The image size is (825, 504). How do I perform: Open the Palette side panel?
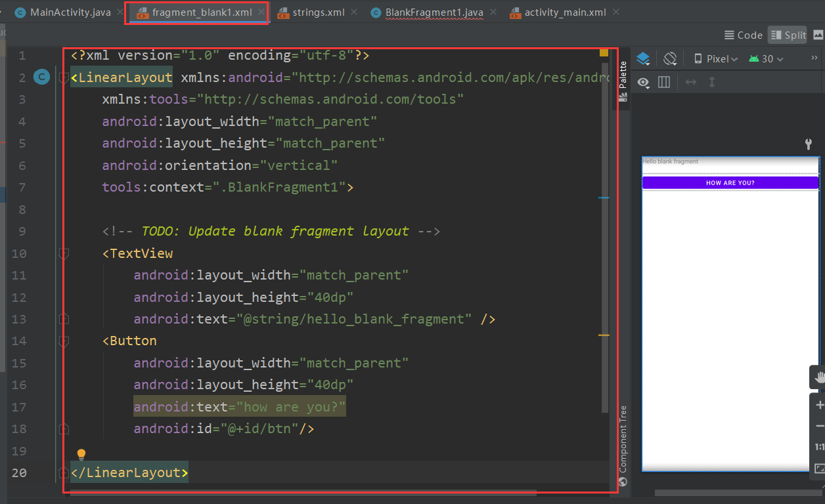click(623, 81)
